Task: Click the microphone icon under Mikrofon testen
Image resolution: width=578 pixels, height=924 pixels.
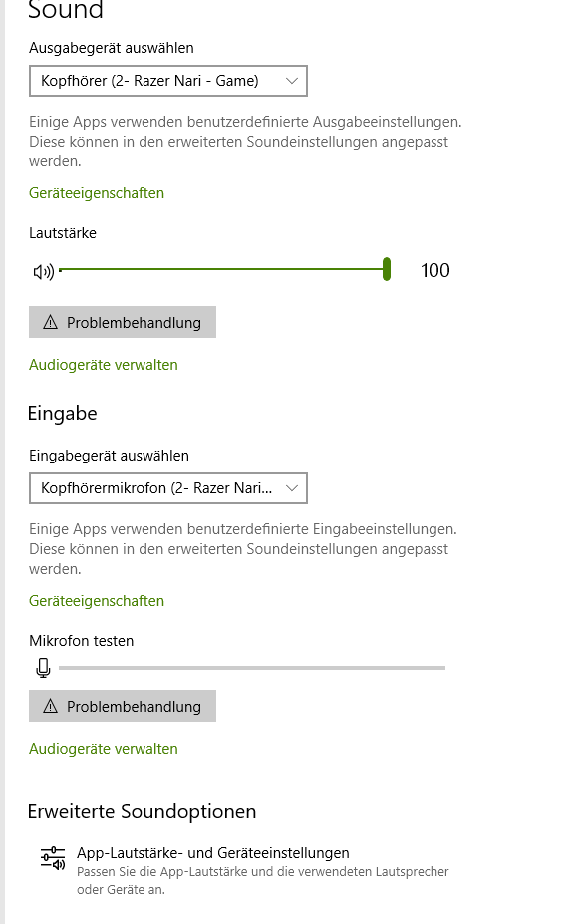Action: point(43,668)
